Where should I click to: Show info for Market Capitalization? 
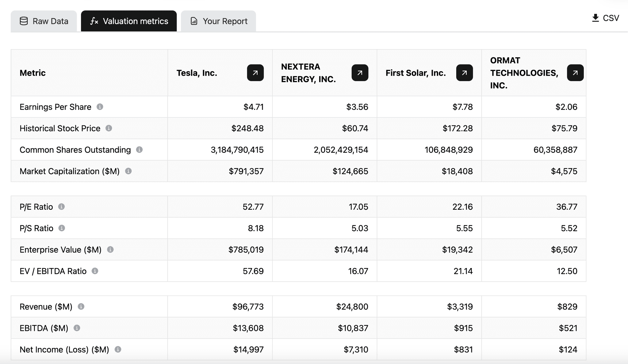point(128,171)
